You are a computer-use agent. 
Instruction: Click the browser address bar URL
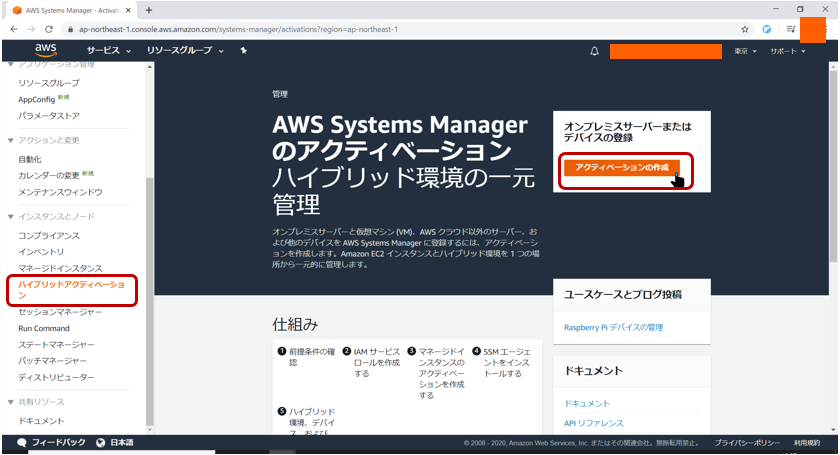(238, 29)
